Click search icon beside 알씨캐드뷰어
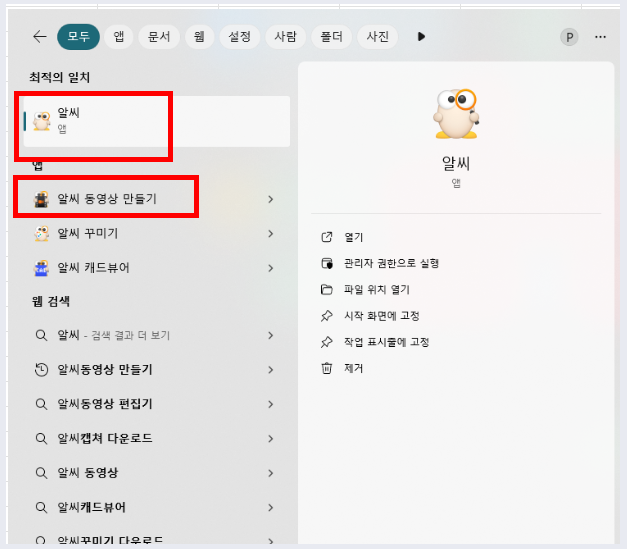 [41, 507]
